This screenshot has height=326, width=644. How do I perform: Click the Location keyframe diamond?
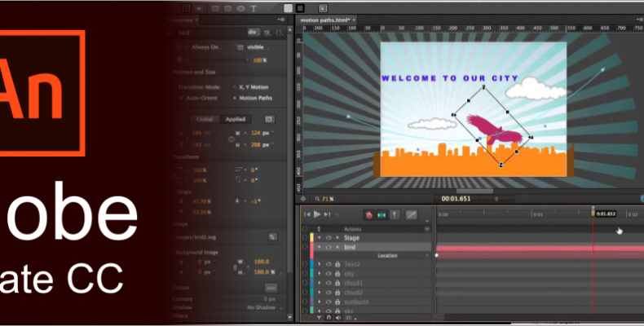coord(437,255)
